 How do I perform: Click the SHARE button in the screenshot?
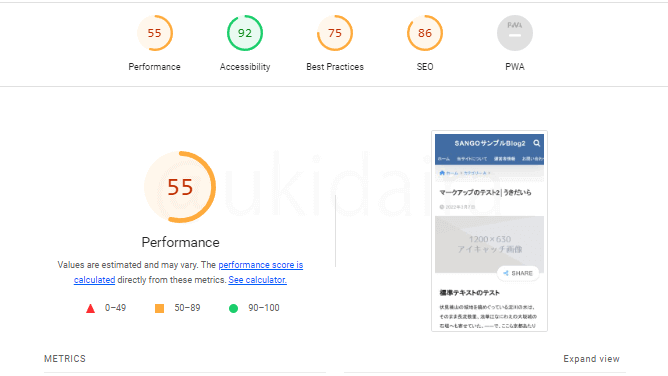tap(518, 273)
